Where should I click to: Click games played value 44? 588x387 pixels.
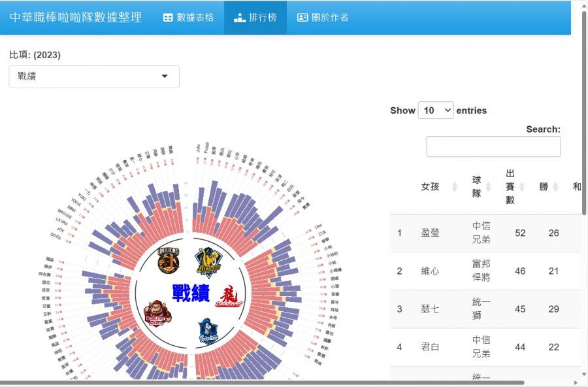coord(520,347)
